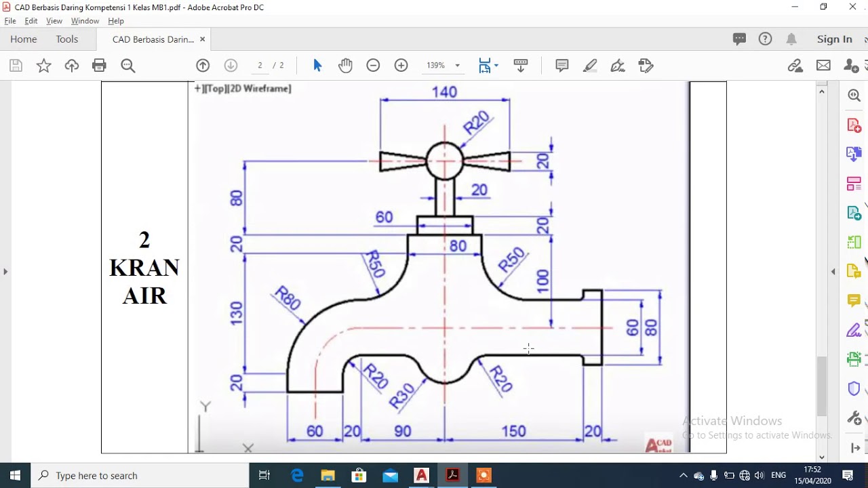Select the Hand pan tool
This screenshot has height=488, width=868.
(345, 66)
